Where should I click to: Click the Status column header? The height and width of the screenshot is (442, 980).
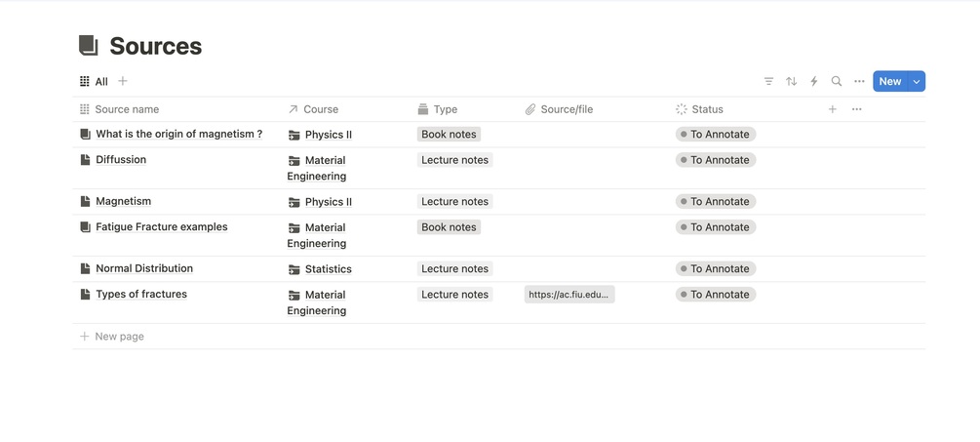coord(707,109)
